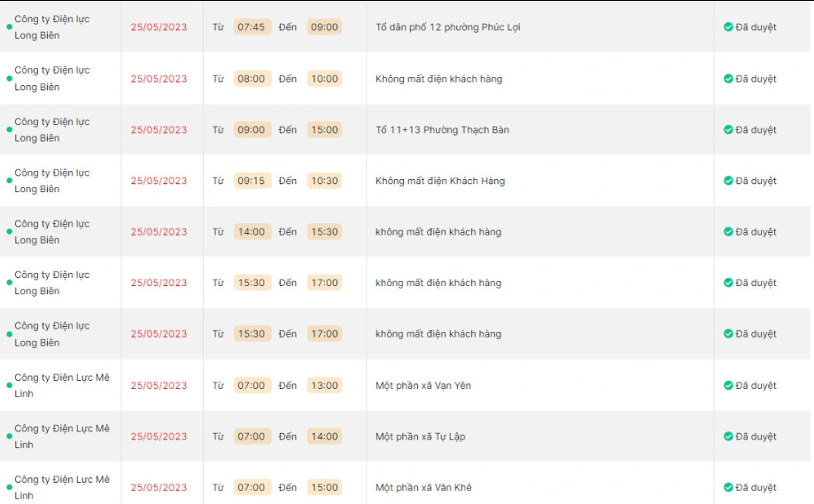Click 'Đã duyệt' status in the 14:00–15:30 row
The height and width of the screenshot is (504, 814).
756,232
